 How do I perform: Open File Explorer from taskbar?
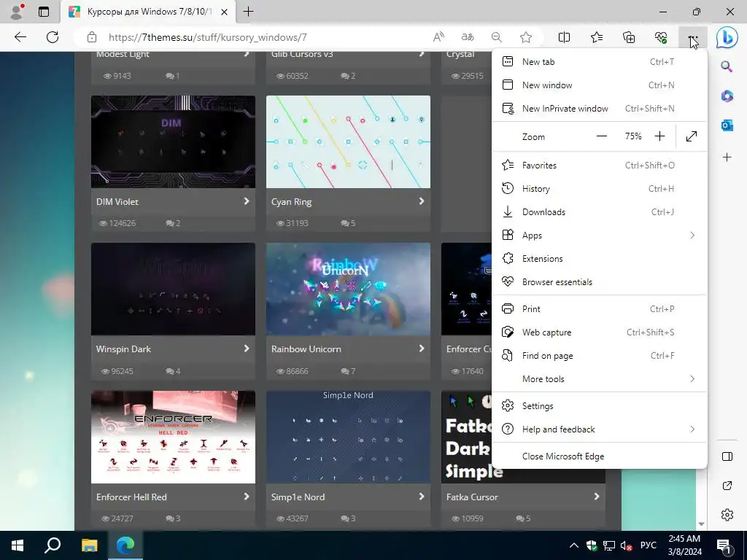pyautogui.click(x=89, y=545)
